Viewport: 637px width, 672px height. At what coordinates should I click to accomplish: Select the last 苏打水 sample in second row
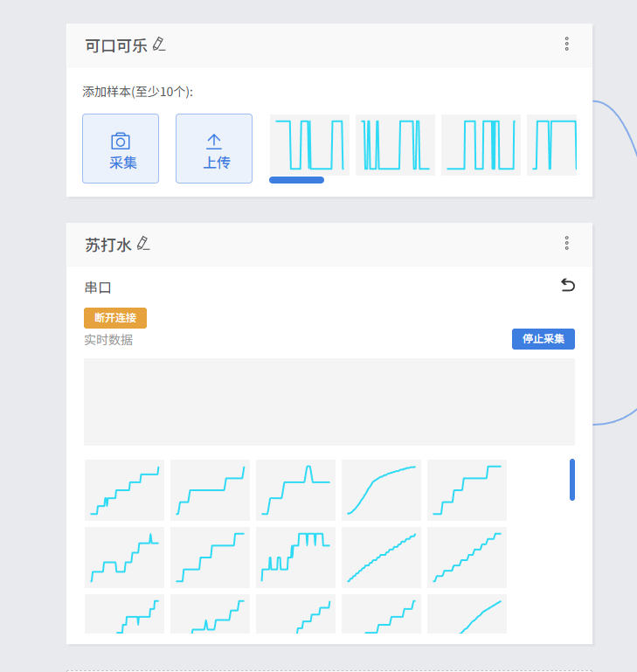click(467, 558)
